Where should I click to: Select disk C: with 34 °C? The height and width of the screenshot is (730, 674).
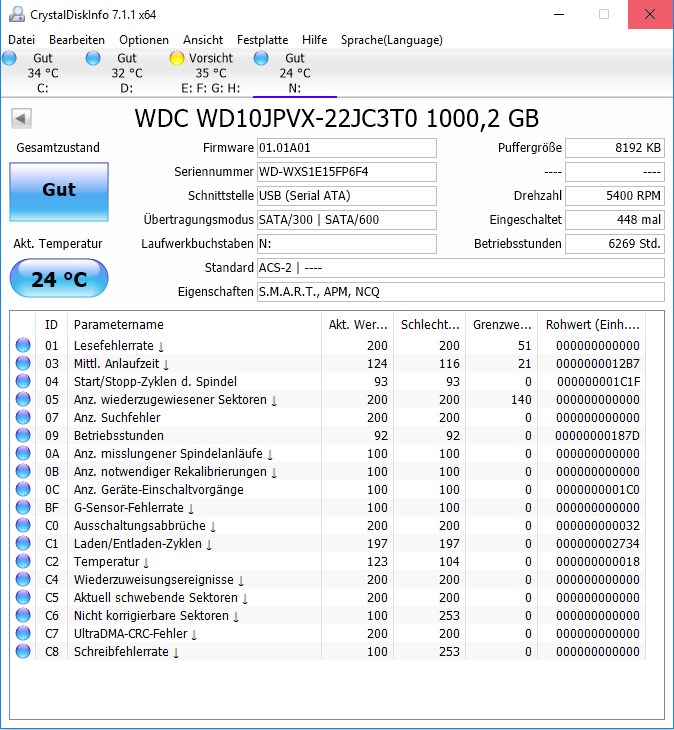pos(42,73)
